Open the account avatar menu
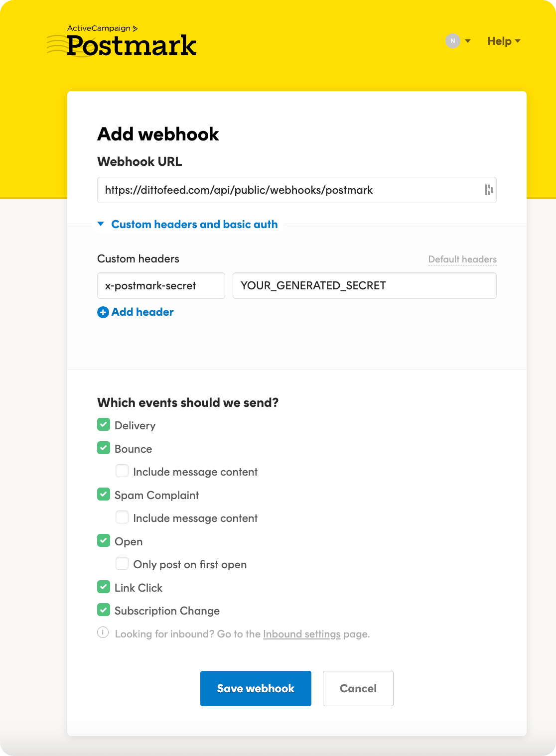The image size is (556, 756). click(452, 41)
